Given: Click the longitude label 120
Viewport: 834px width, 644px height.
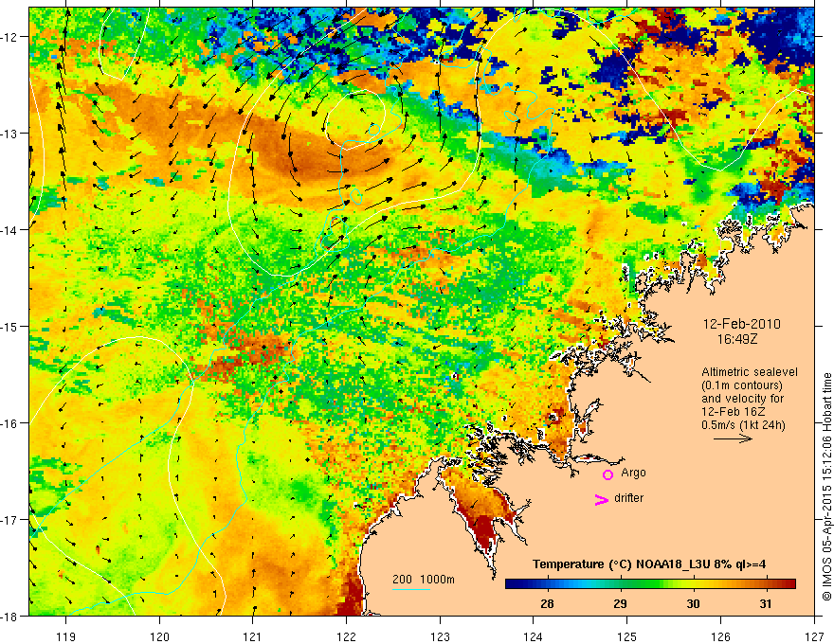Looking at the screenshot, I should click(x=159, y=636).
